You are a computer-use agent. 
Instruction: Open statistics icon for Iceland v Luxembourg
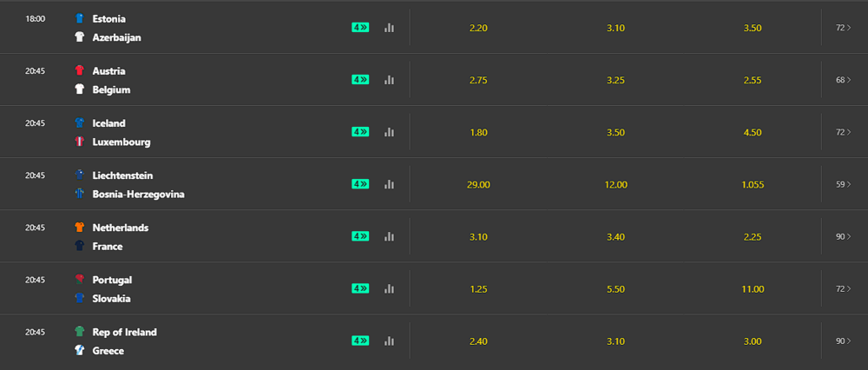pos(389,132)
